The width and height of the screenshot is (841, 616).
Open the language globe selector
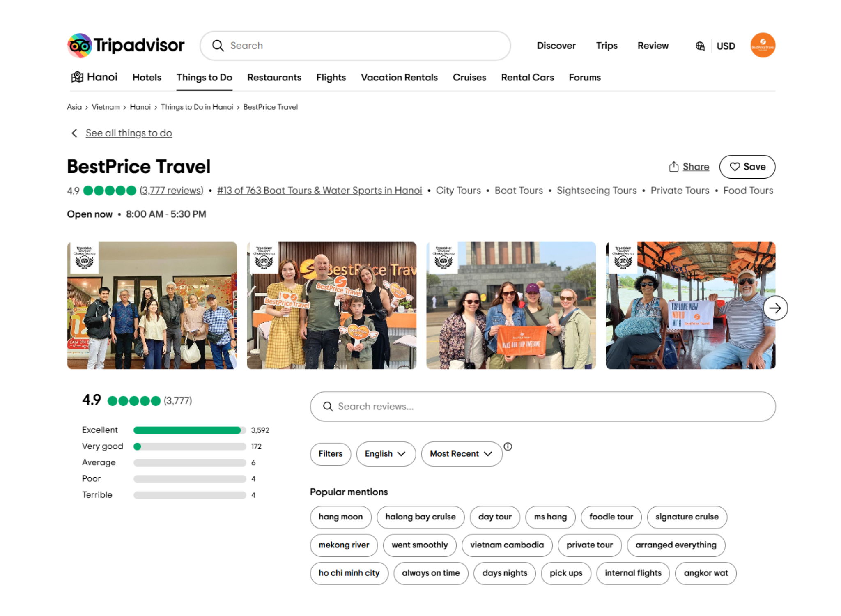point(699,46)
